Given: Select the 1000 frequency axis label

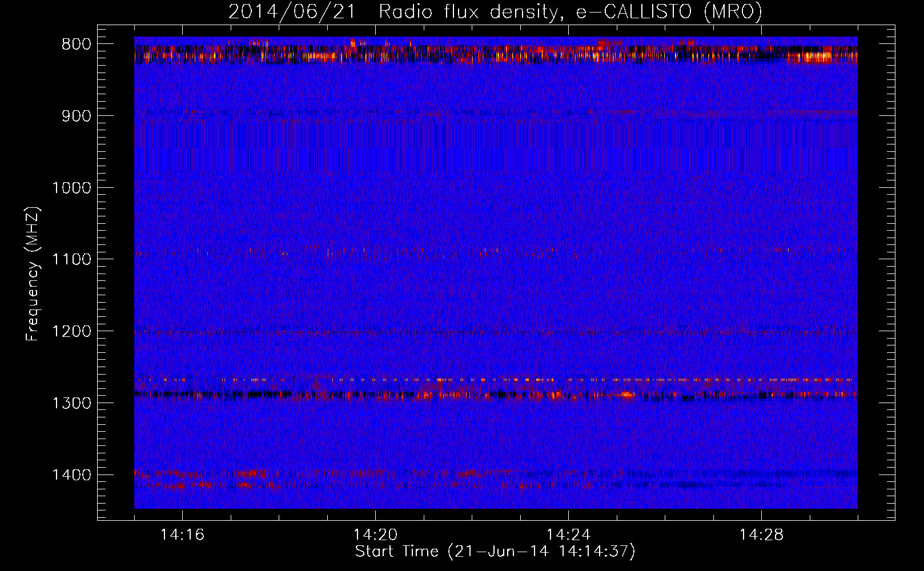Looking at the screenshot, I should point(71,188).
